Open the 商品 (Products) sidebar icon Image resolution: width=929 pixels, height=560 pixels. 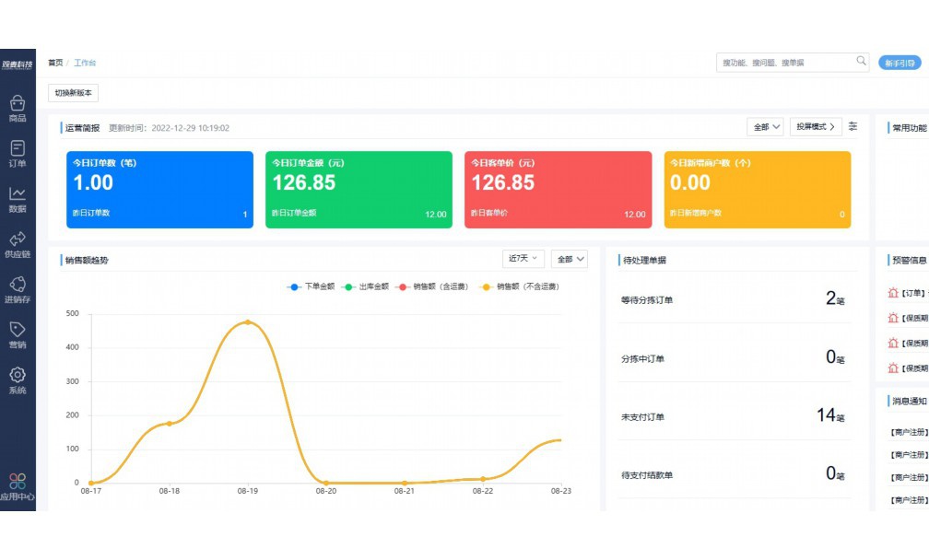tap(18, 108)
